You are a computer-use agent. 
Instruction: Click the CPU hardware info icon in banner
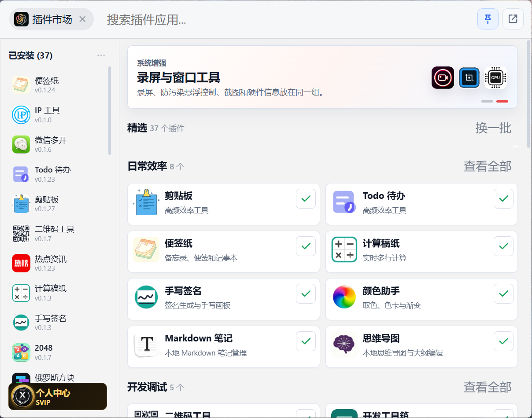[x=495, y=78]
